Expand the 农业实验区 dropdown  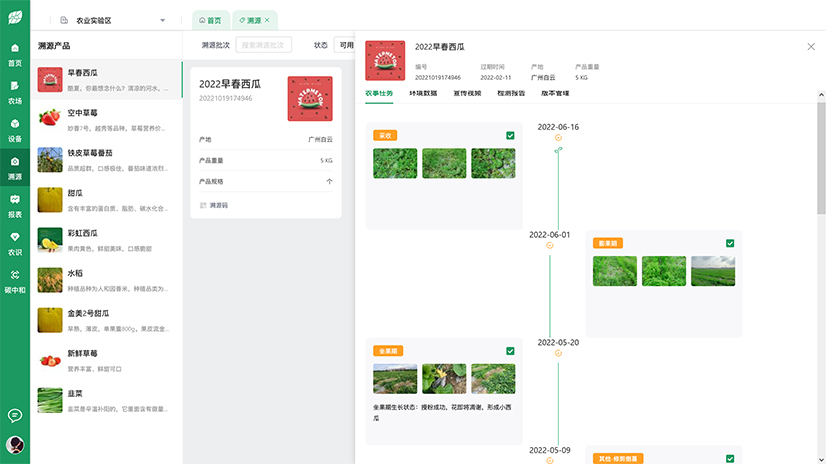(x=162, y=20)
